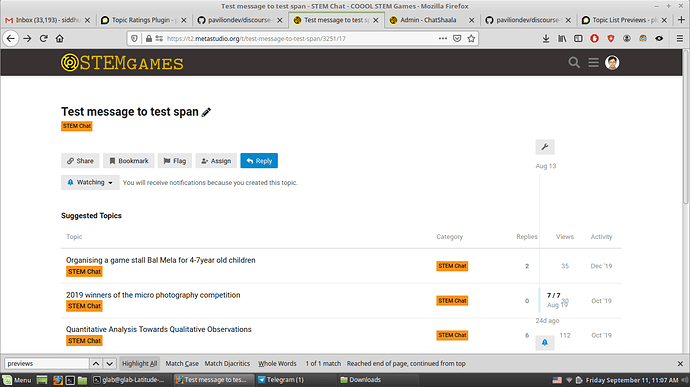Jump to Aug 13 on topic timeline
The width and height of the screenshot is (690, 387).
(546, 166)
